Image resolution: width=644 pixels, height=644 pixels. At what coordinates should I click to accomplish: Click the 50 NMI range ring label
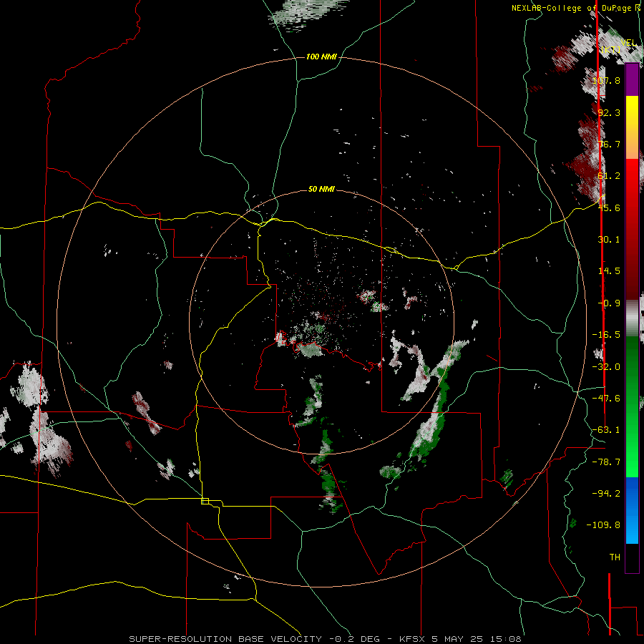click(x=321, y=189)
